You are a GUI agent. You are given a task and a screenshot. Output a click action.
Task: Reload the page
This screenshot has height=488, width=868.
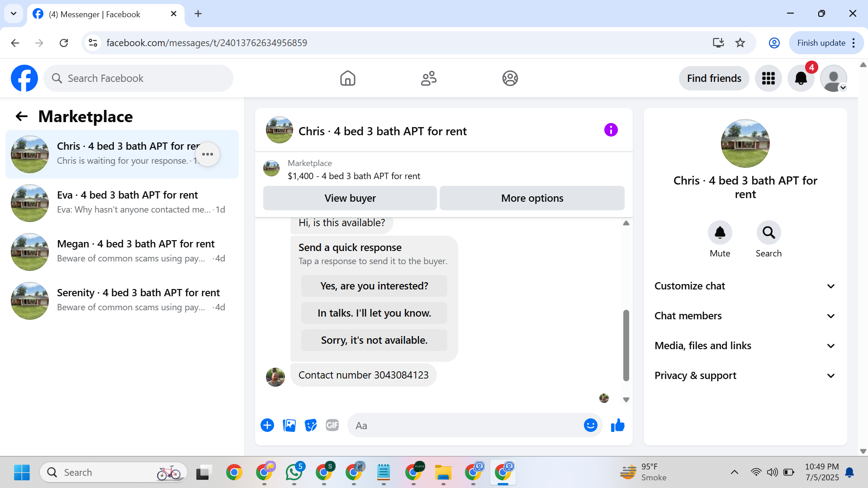tap(64, 43)
